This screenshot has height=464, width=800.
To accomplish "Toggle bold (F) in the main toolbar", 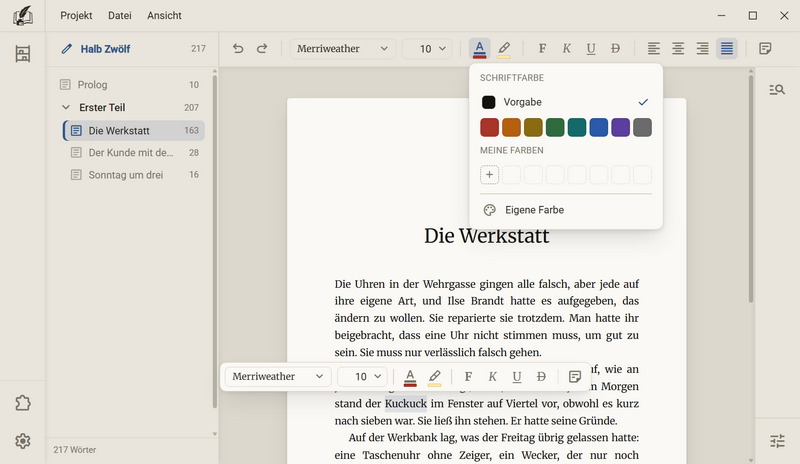I will pos(542,48).
